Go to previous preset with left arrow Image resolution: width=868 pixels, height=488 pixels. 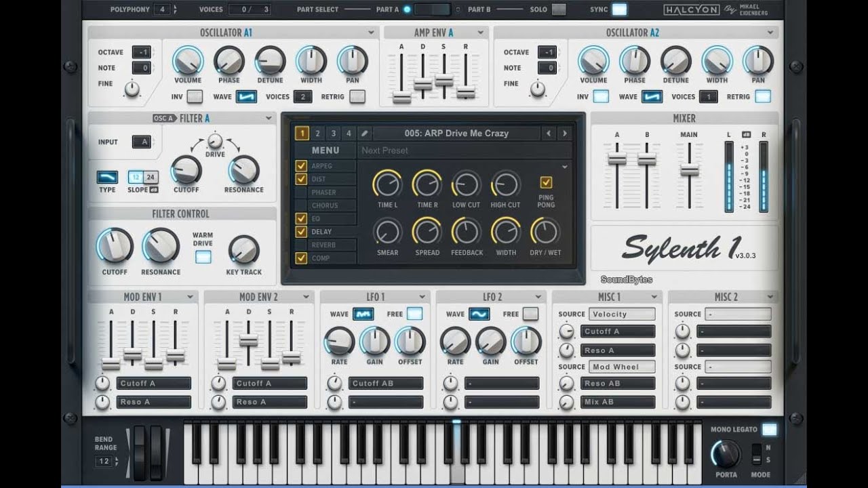click(x=549, y=134)
